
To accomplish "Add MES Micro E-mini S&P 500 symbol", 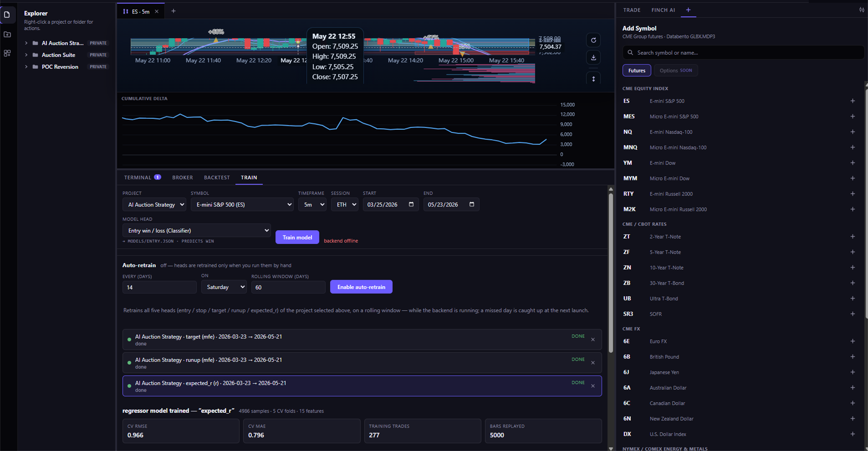I will (x=853, y=117).
